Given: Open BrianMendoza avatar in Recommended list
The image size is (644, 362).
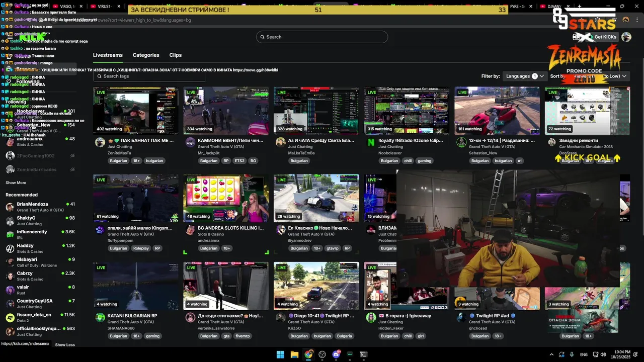Looking at the screenshot, I should [x=10, y=207].
